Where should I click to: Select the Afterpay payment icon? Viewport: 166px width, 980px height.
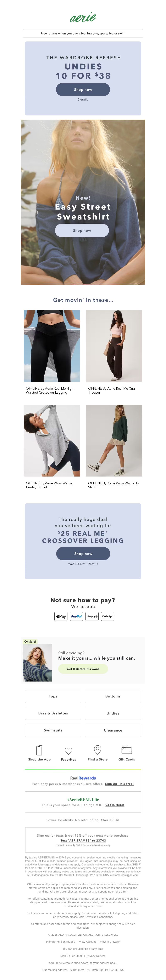(x=92, y=616)
